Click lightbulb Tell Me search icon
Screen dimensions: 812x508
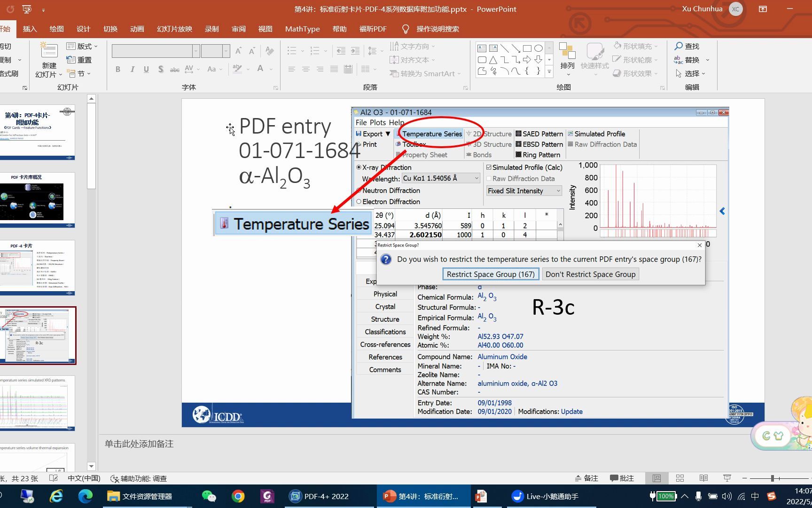tap(406, 29)
